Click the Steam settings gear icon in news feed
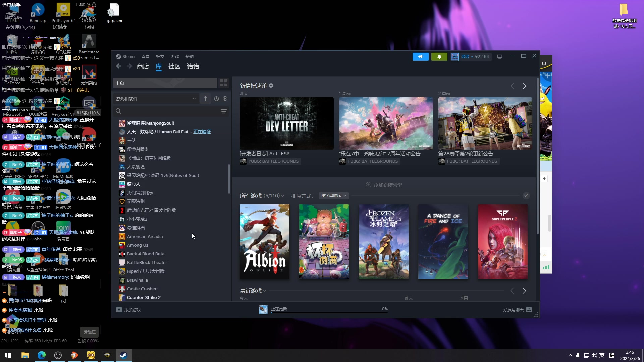 [273, 86]
